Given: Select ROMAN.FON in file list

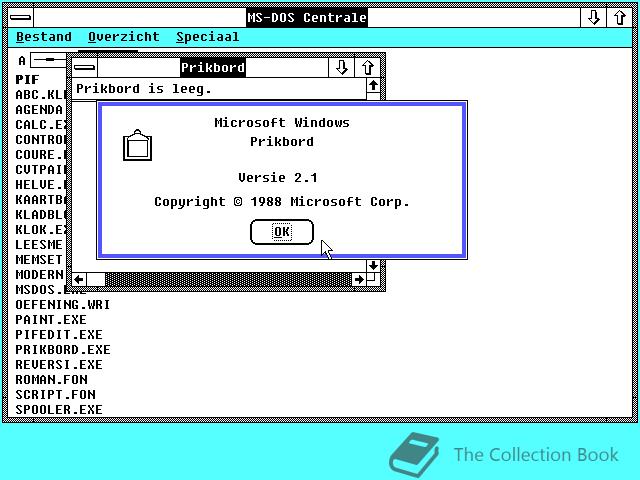Looking at the screenshot, I should coord(51,380).
